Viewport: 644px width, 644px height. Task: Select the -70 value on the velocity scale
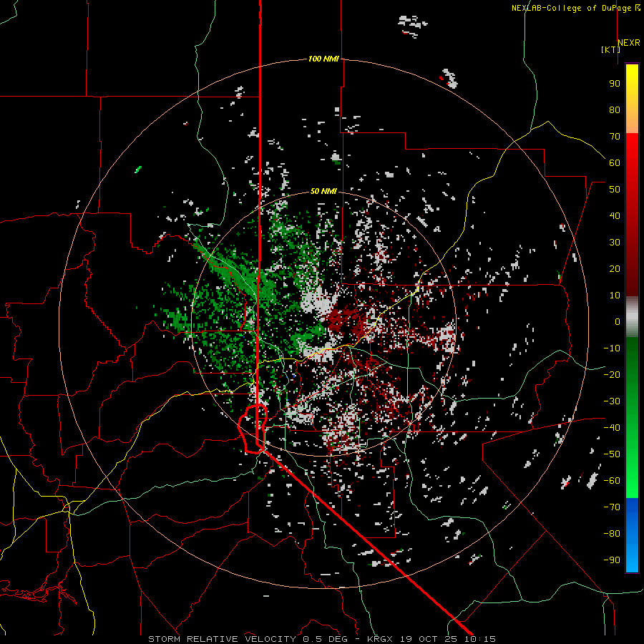[612, 507]
